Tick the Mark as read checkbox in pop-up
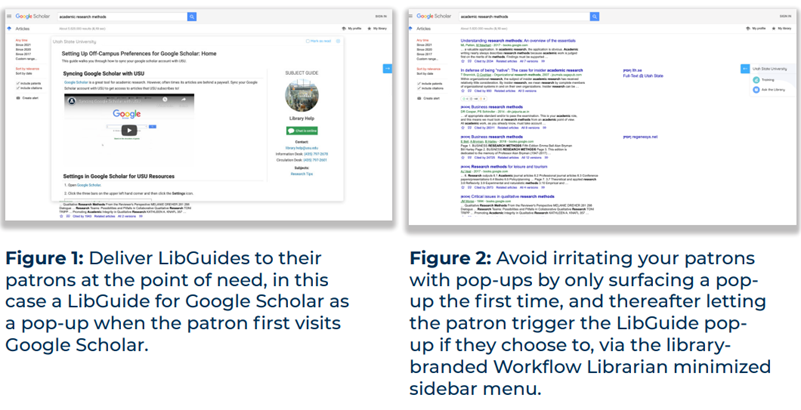The height and width of the screenshot is (410, 801). click(307, 41)
